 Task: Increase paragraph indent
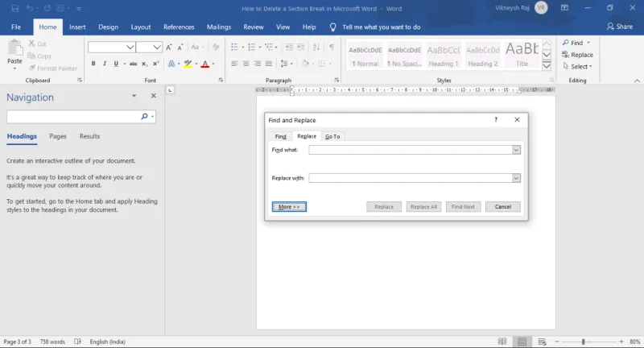click(300, 48)
